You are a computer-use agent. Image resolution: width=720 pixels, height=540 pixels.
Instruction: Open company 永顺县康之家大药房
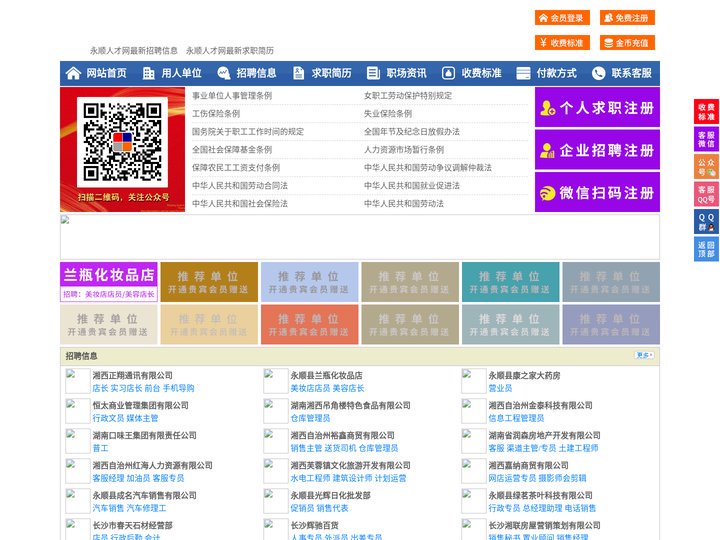(x=524, y=375)
